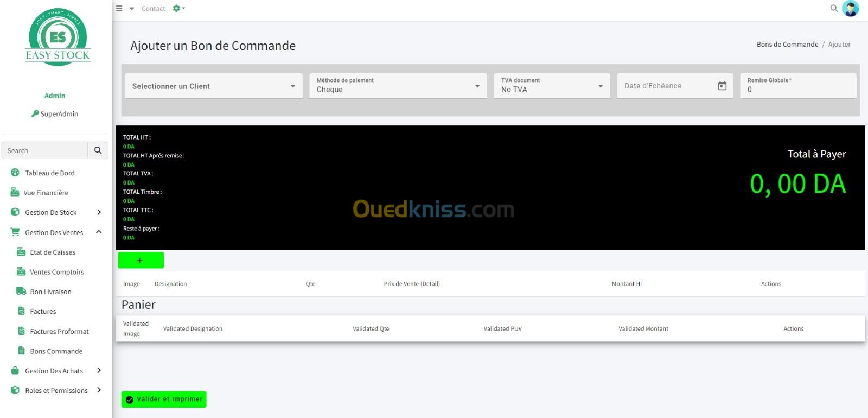Click Valider et Imprimer button
Screen dimensions: 868x418
coord(164,399)
